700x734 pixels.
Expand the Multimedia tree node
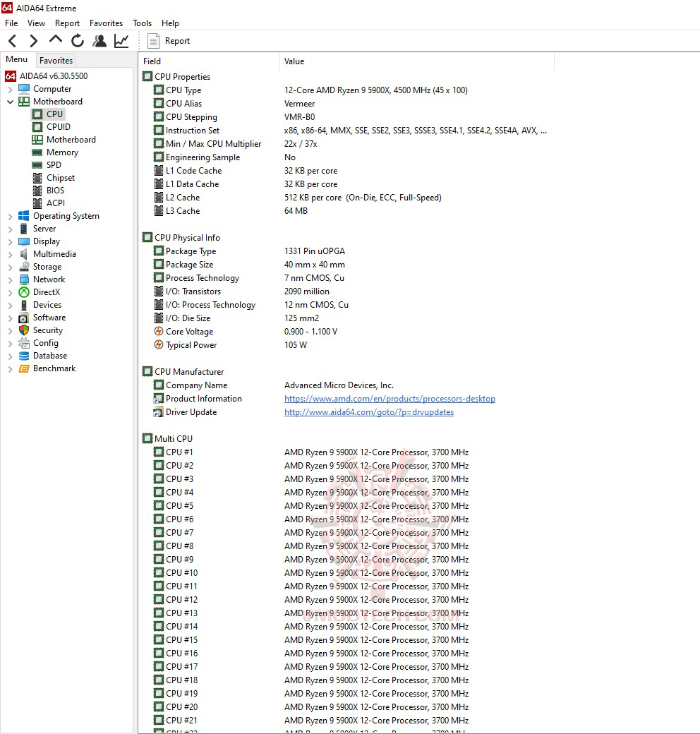(11, 254)
